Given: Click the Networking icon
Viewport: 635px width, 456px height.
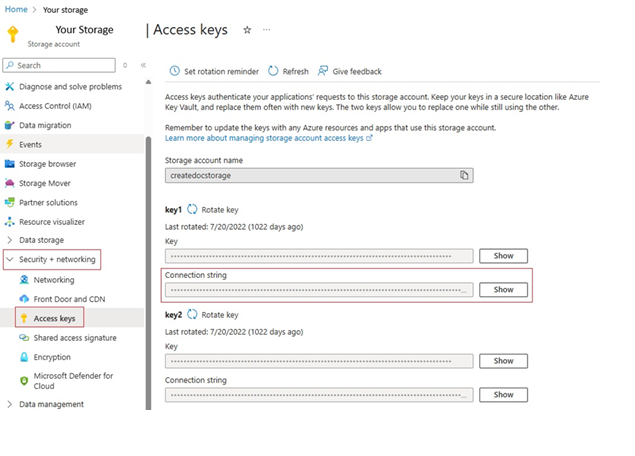Looking at the screenshot, I should coord(24,279).
